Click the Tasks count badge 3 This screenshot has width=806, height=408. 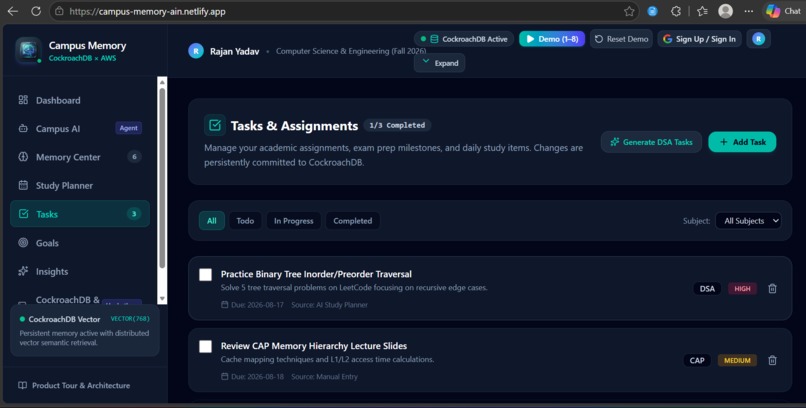pyautogui.click(x=134, y=214)
